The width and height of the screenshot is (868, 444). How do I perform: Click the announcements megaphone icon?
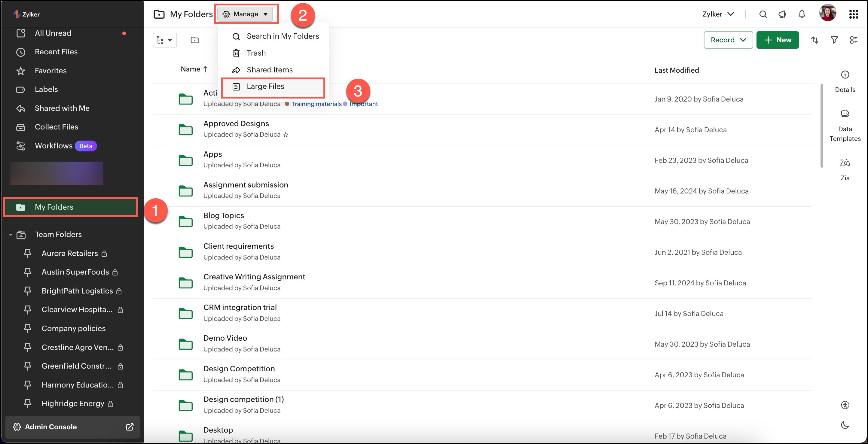[782, 14]
